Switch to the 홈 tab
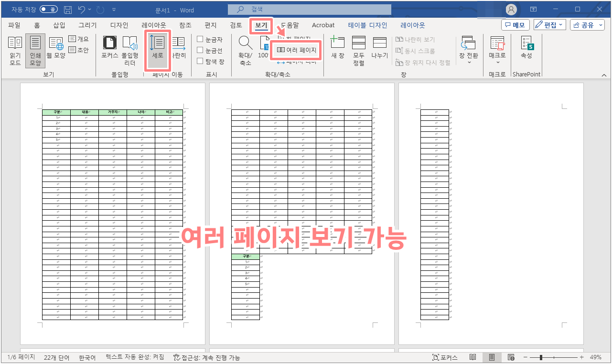 click(x=37, y=25)
